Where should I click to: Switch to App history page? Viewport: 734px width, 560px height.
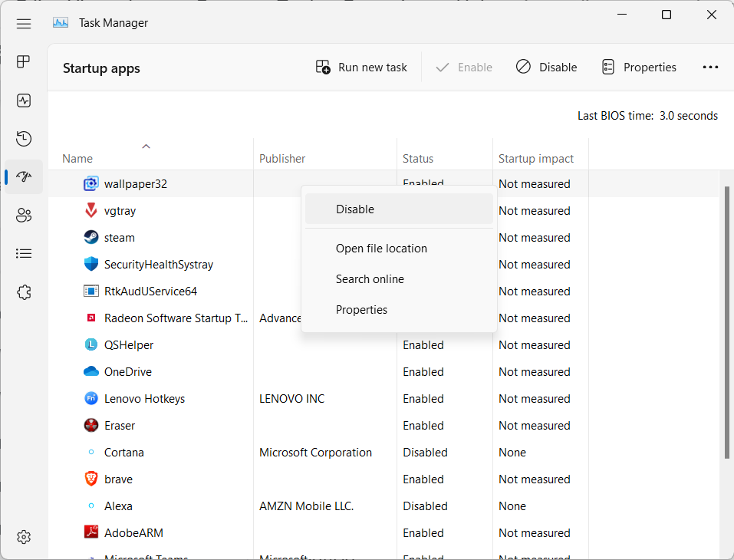tap(24, 139)
